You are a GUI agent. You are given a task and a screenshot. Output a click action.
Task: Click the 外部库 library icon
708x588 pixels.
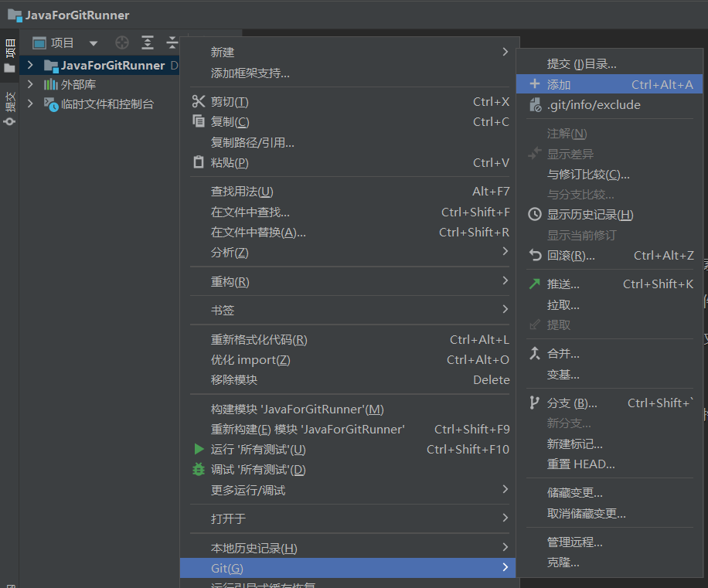[x=50, y=84]
